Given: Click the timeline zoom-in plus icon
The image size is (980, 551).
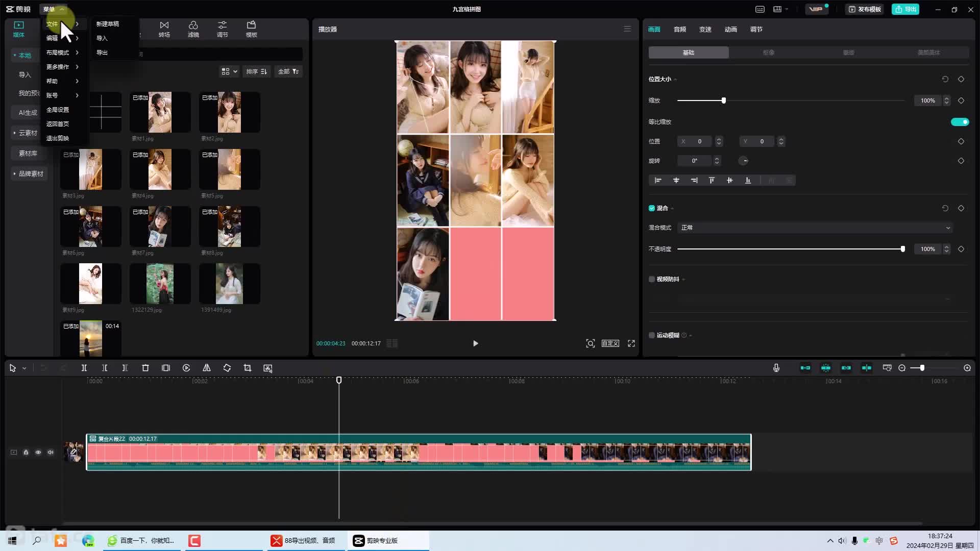Looking at the screenshot, I should tap(967, 368).
